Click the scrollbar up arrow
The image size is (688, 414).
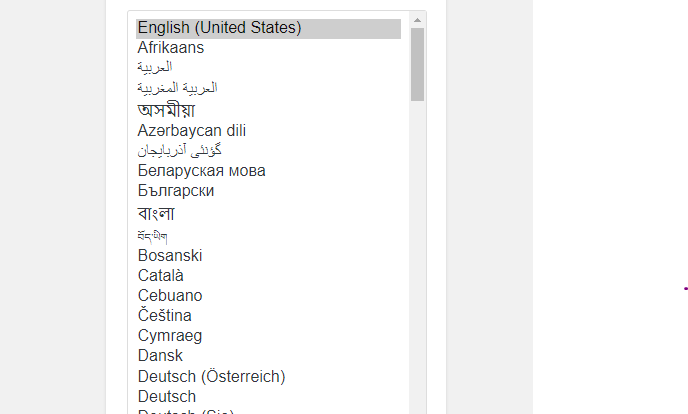click(x=417, y=20)
